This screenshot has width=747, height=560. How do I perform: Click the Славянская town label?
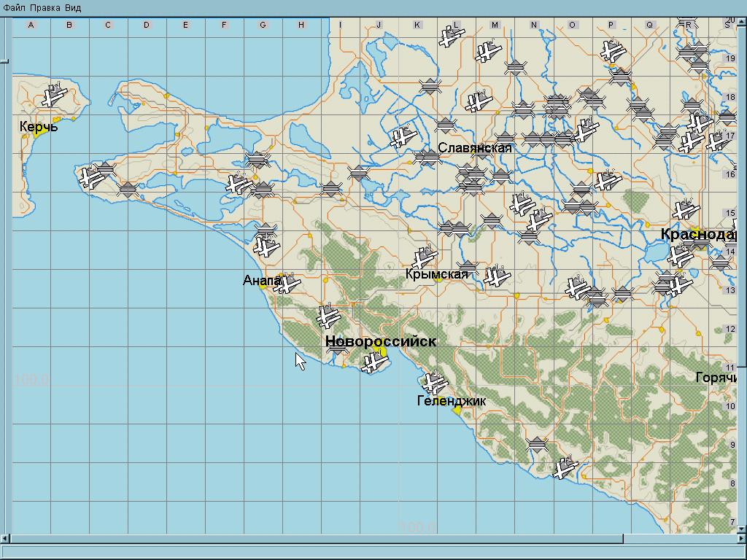tap(474, 148)
